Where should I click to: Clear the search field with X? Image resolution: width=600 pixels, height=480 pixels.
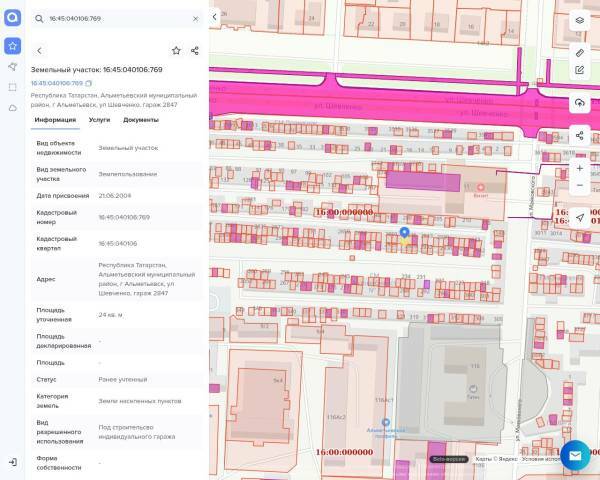click(195, 18)
